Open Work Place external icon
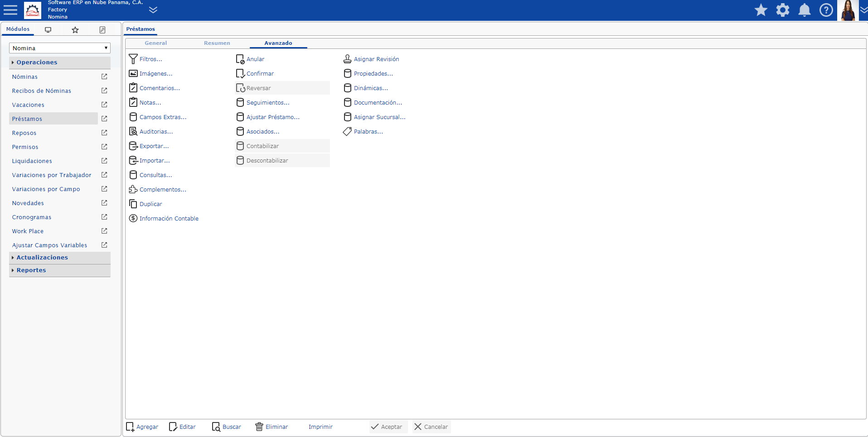Viewport: 868px width, 437px height. [104, 231]
